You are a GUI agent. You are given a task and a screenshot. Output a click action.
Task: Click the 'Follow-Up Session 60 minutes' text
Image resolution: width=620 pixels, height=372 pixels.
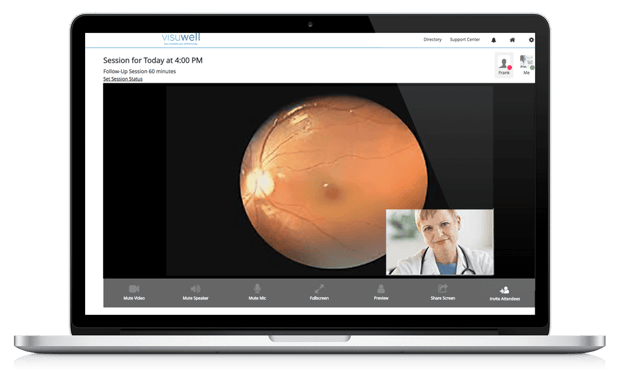(140, 72)
